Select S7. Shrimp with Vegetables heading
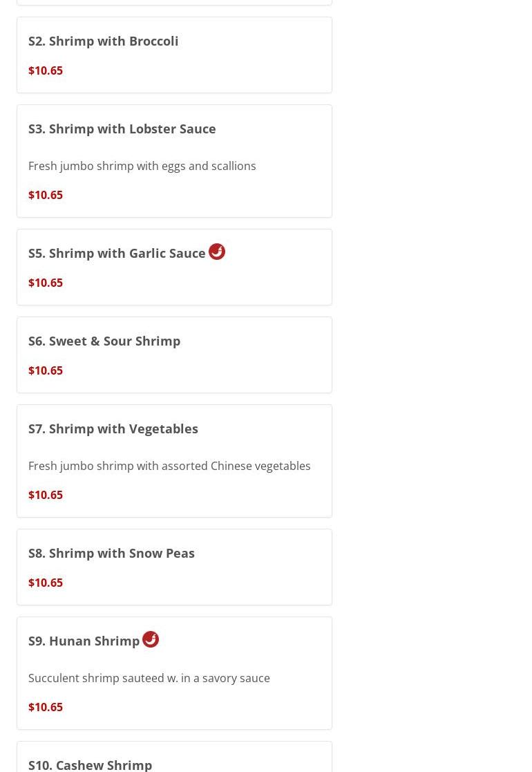532x772 pixels. click(113, 429)
